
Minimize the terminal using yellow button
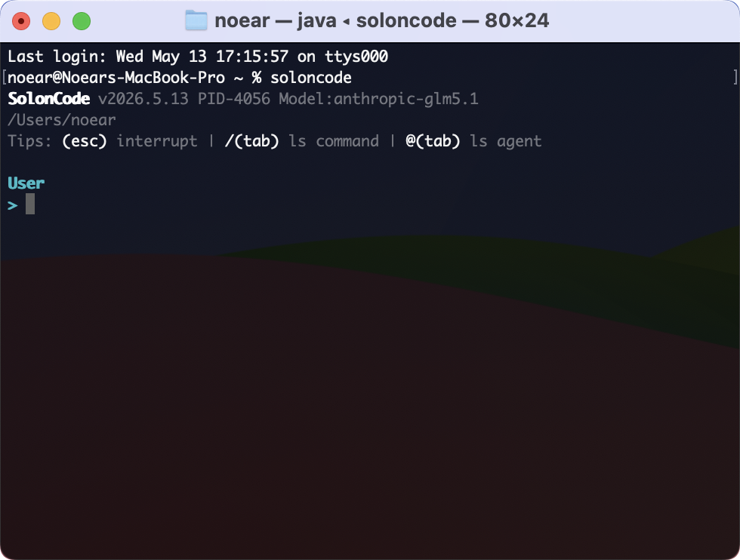tap(51, 21)
